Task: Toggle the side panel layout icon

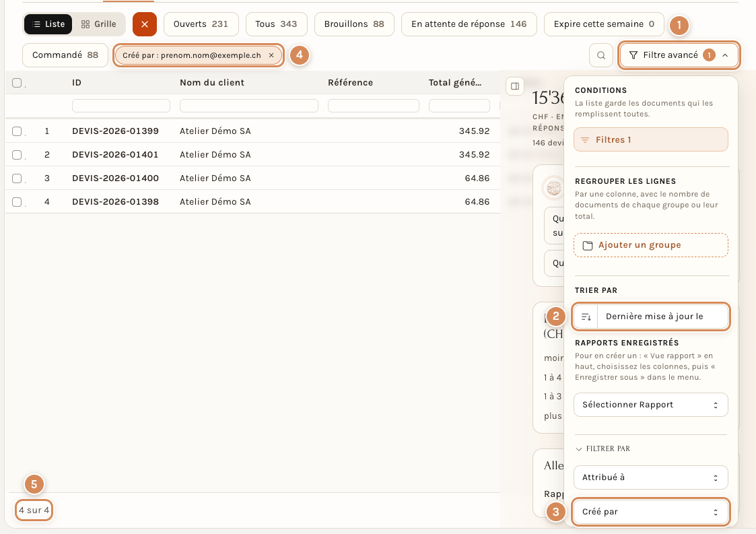Action: coord(515,86)
